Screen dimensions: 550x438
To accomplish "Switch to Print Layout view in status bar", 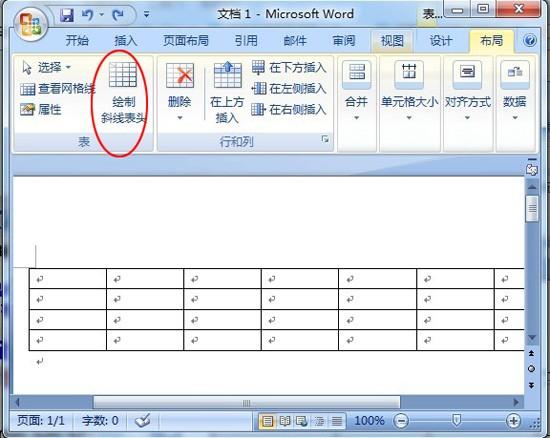I will click(267, 420).
